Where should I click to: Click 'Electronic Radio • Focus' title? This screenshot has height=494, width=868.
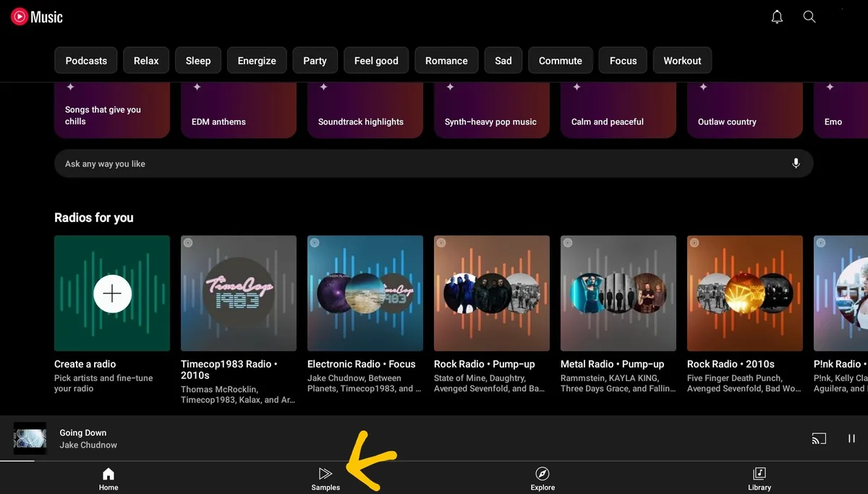pos(362,364)
